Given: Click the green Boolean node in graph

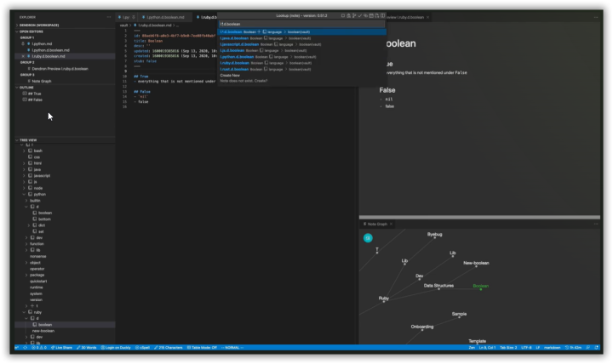Looking at the screenshot, I should click(480, 287).
